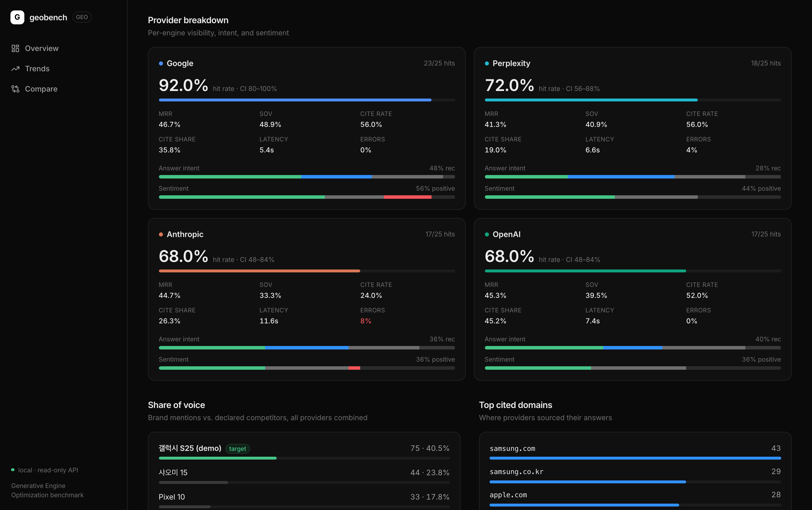Click the Trends arrow icon in sidebar
This screenshot has height=510, width=812.
coord(15,69)
